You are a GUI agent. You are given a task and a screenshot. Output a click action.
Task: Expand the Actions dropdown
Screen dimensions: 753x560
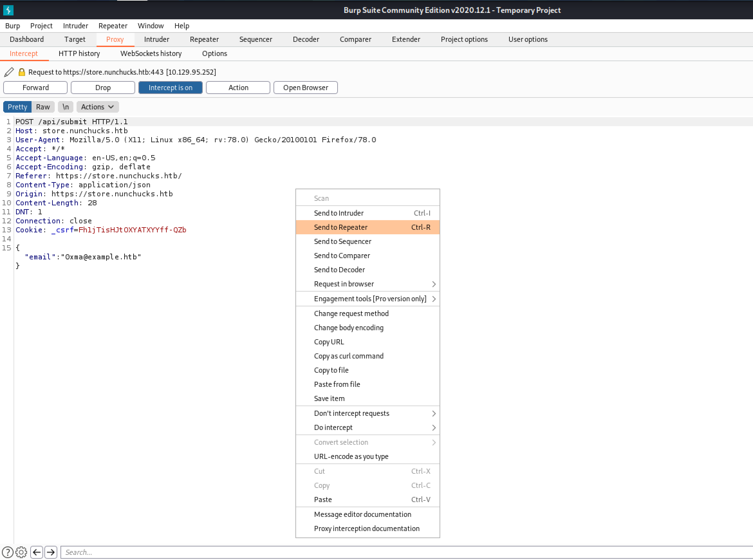(x=97, y=107)
